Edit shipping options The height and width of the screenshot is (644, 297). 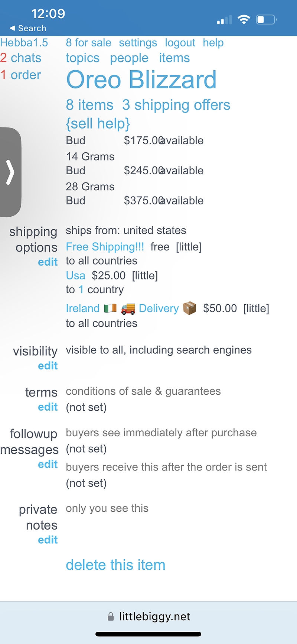pyautogui.click(x=48, y=262)
